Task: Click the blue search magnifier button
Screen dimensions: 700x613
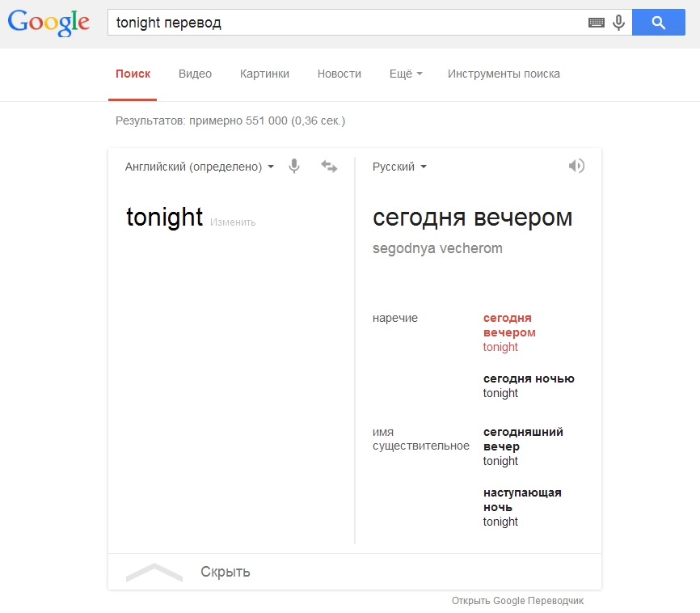Action: pos(659,23)
